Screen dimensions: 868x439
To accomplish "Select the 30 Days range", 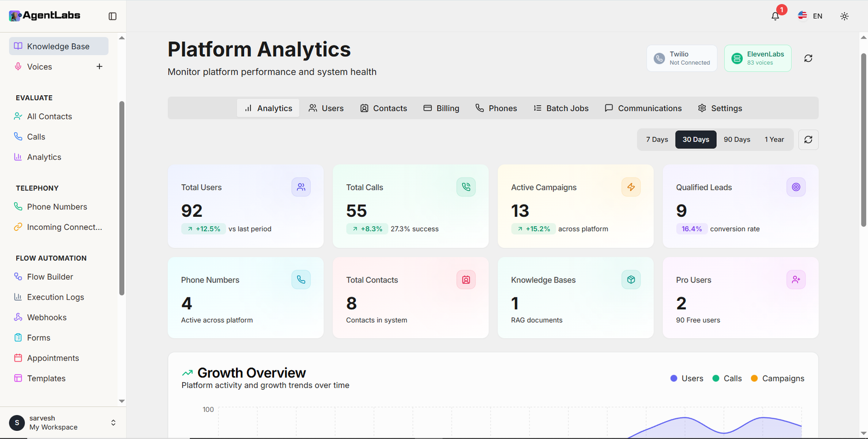I will tap(695, 139).
